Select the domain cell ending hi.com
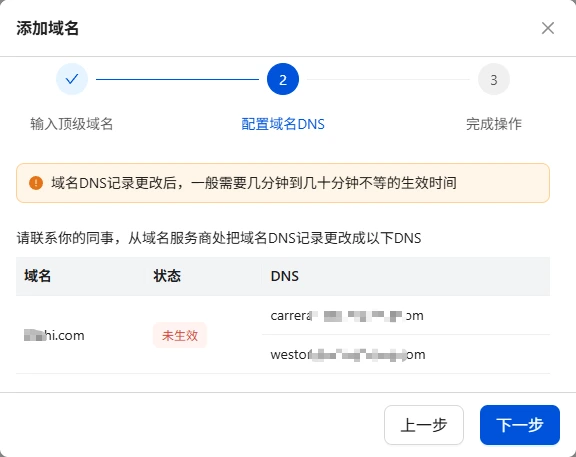The height and width of the screenshot is (457, 576). [x=54, y=335]
